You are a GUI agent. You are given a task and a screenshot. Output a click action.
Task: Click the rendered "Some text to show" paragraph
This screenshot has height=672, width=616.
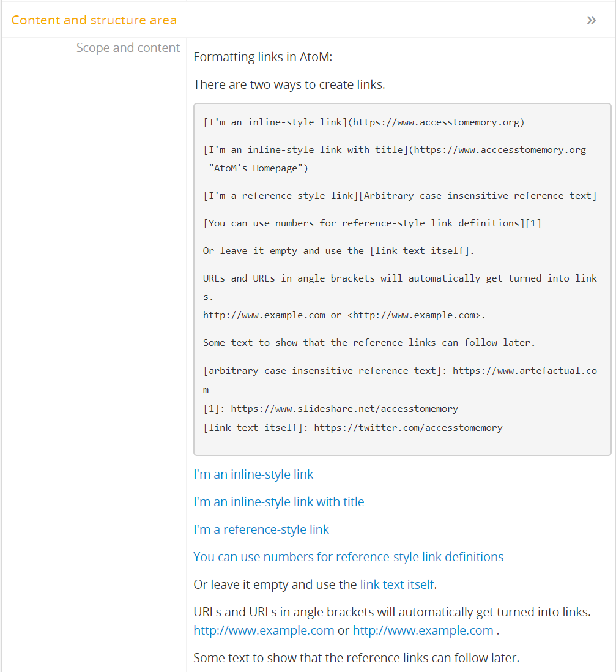pyautogui.click(x=356, y=658)
